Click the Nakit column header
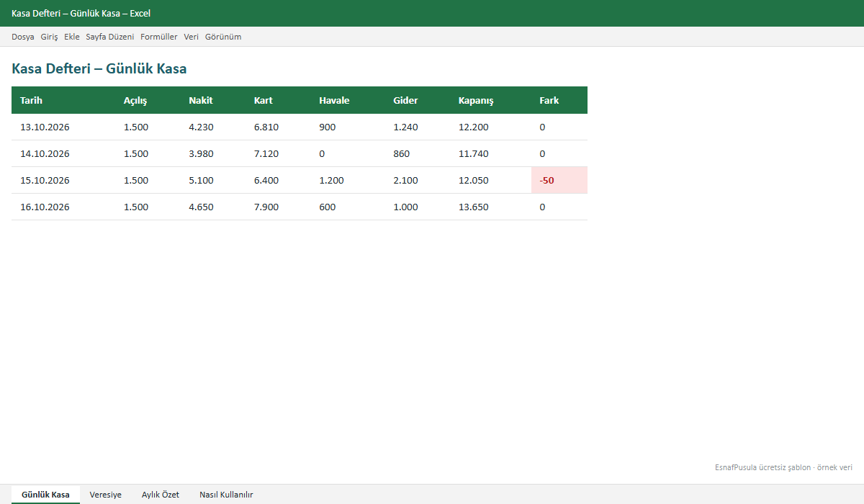Screen dimensions: 864x504 click(x=212, y=100)
